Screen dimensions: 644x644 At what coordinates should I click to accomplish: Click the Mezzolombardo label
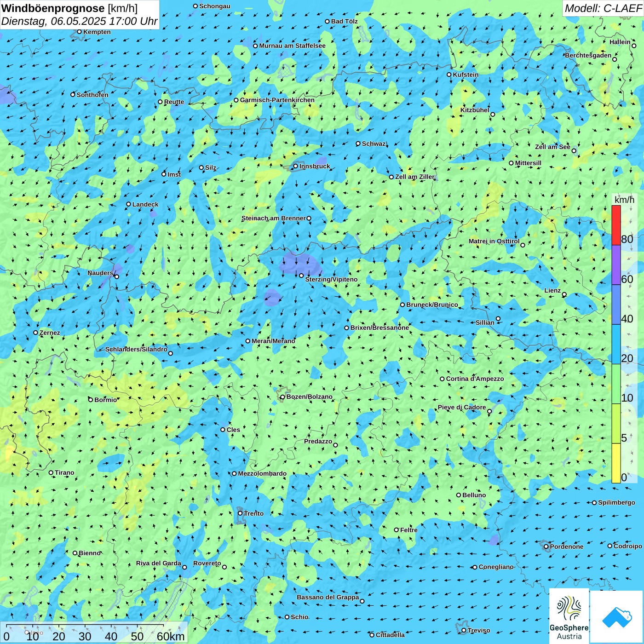[x=262, y=473]
